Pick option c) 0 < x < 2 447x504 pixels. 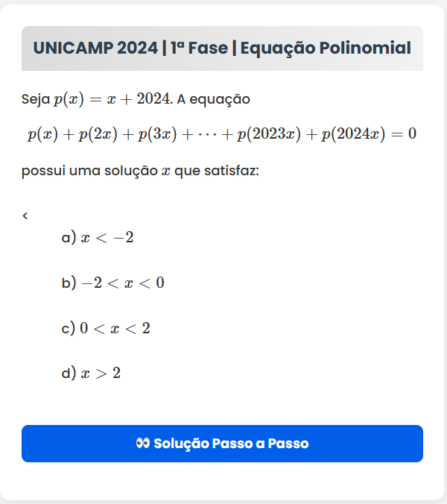point(106,328)
